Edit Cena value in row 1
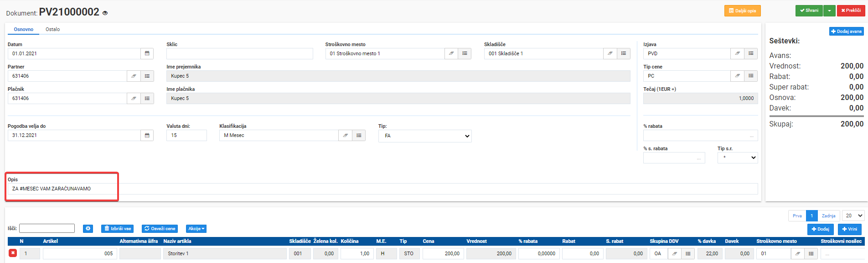The width and height of the screenshot is (868, 263). pos(443,253)
